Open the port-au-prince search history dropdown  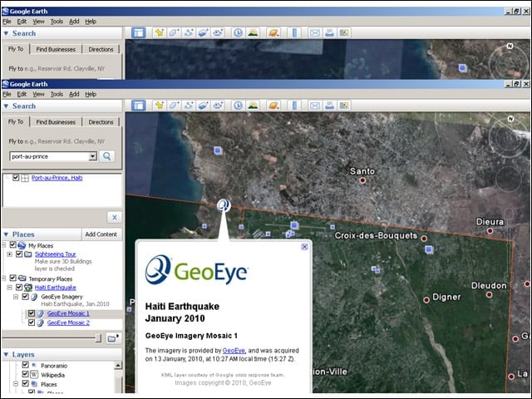click(92, 156)
